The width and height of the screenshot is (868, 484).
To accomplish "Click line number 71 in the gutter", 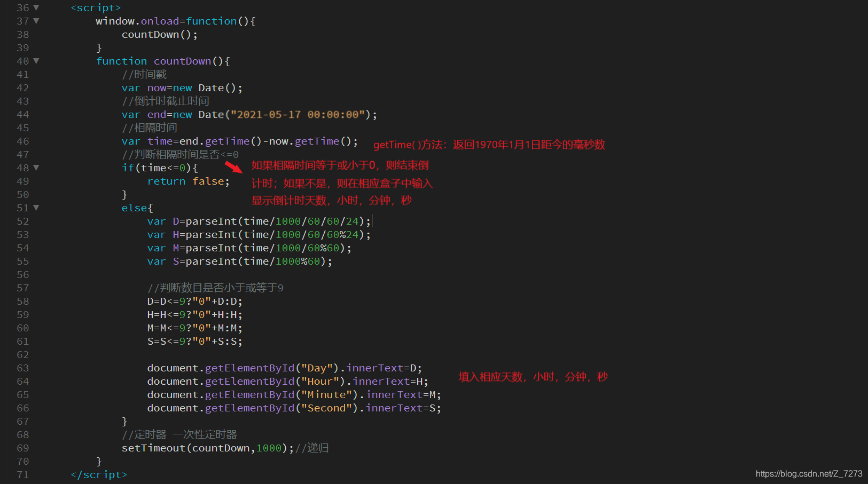I will click(23, 475).
